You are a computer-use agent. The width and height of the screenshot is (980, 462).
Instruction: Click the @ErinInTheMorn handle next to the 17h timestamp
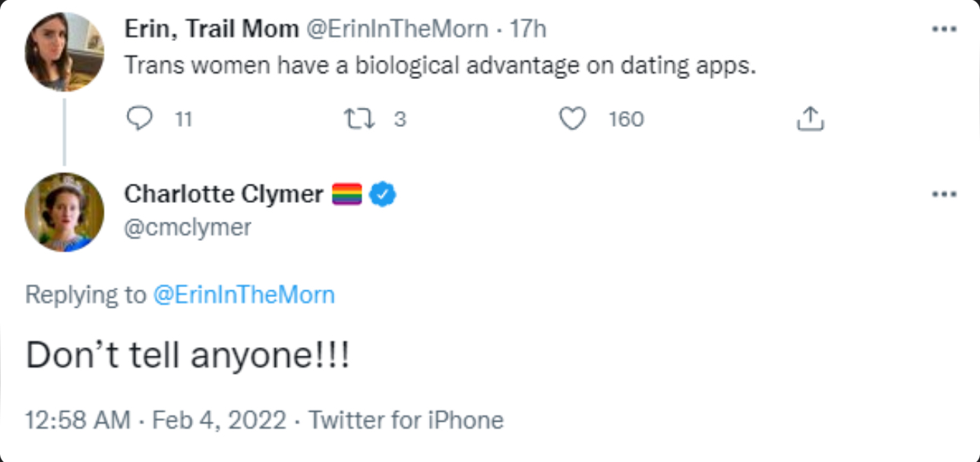click(397, 30)
